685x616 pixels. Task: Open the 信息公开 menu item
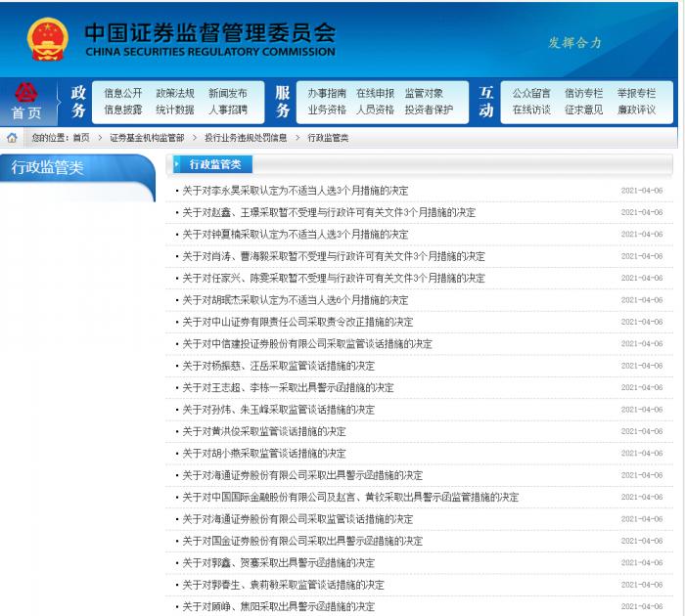[123, 94]
